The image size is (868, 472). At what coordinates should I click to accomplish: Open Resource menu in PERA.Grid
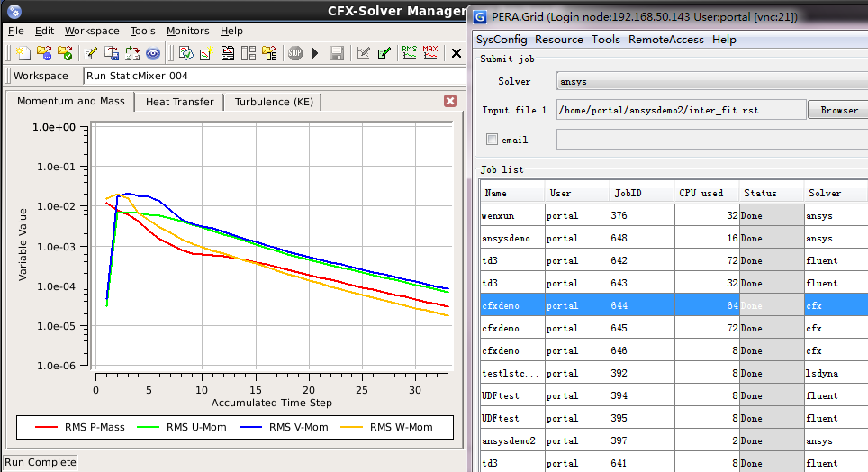(559, 40)
